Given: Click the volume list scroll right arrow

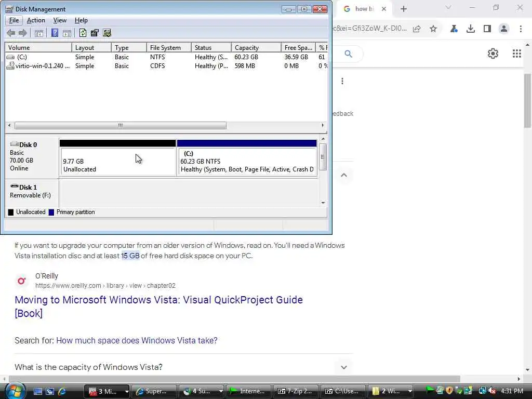Looking at the screenshot, I should coord(323,126).
